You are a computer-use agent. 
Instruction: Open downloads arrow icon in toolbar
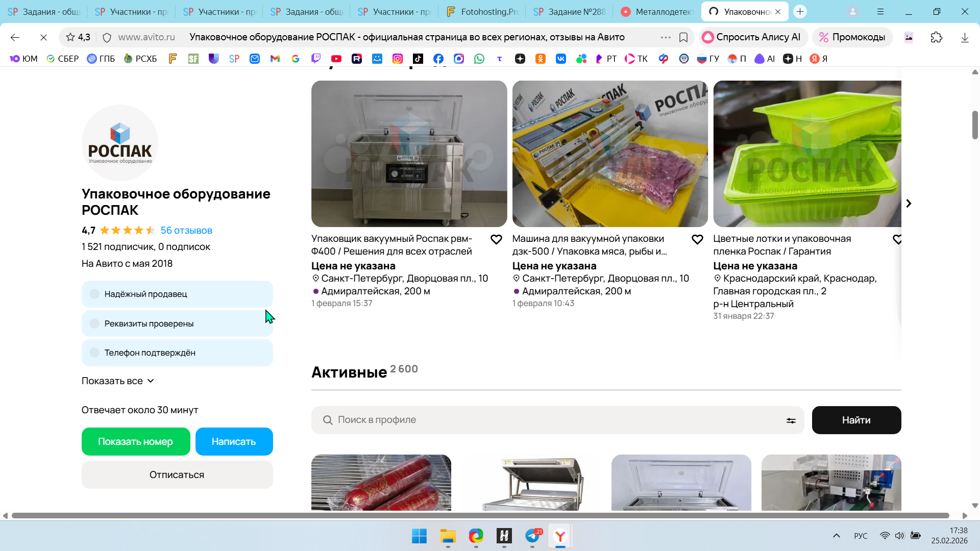[964, 37]
